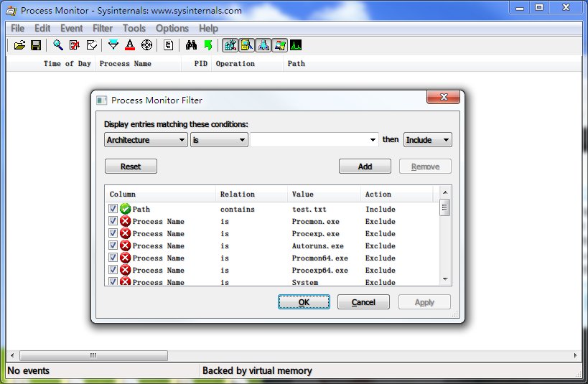Open the Filter menu

103,29
